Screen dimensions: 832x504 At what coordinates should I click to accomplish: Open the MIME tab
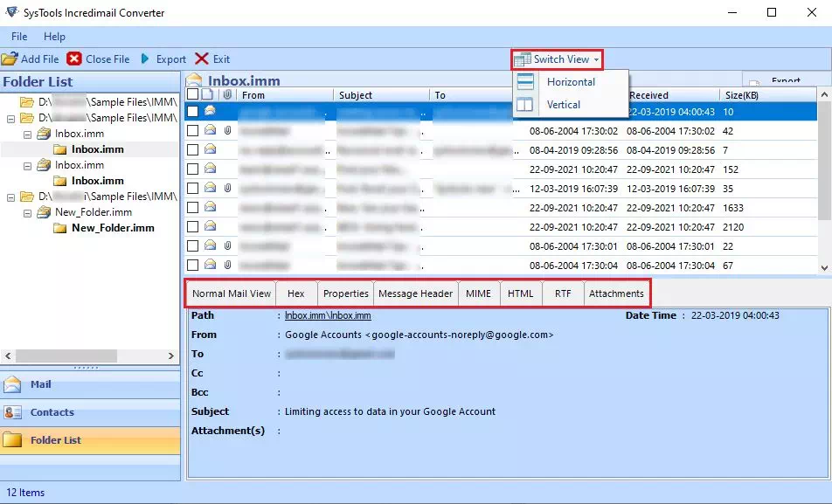pos(478,293)
